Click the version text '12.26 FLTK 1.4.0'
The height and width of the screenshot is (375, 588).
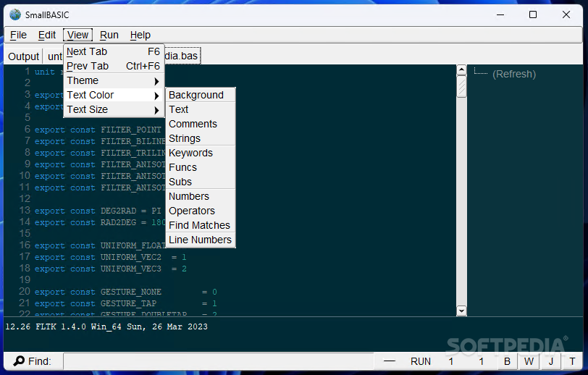coord(46,326)
